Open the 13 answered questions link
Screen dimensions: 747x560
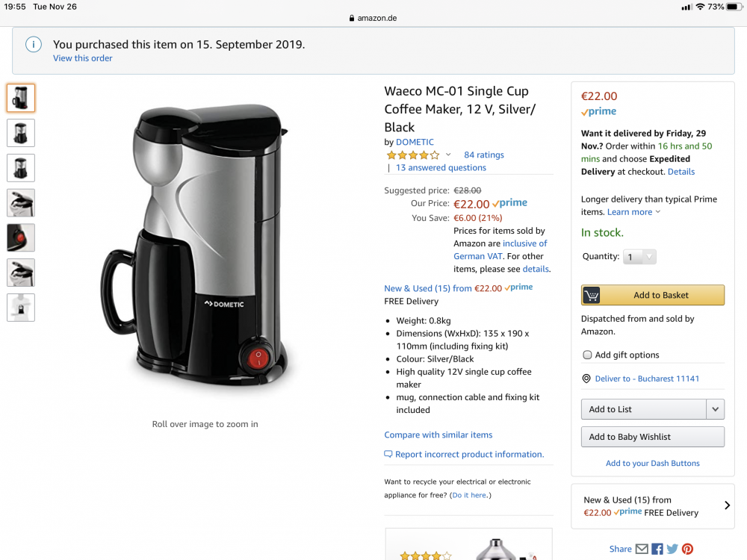(441, 168)
